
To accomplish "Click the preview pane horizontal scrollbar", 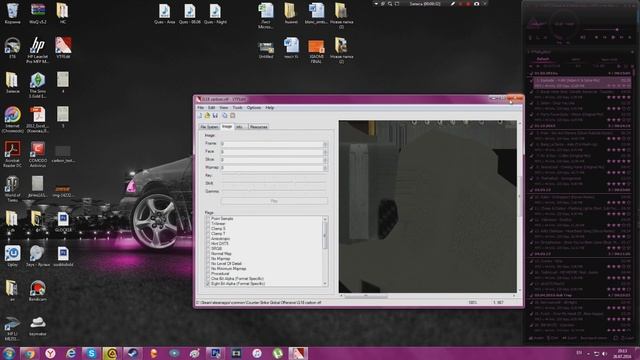I will click(428, 296).
